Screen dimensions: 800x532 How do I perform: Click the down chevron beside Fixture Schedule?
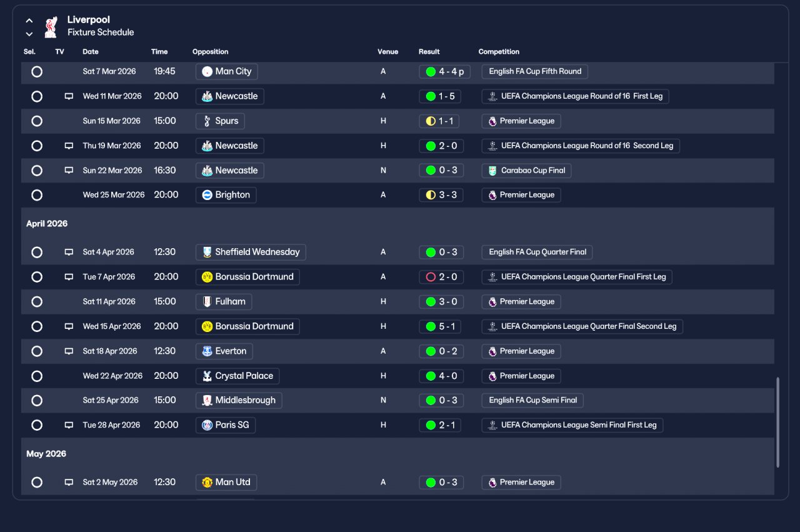[29, 34]
